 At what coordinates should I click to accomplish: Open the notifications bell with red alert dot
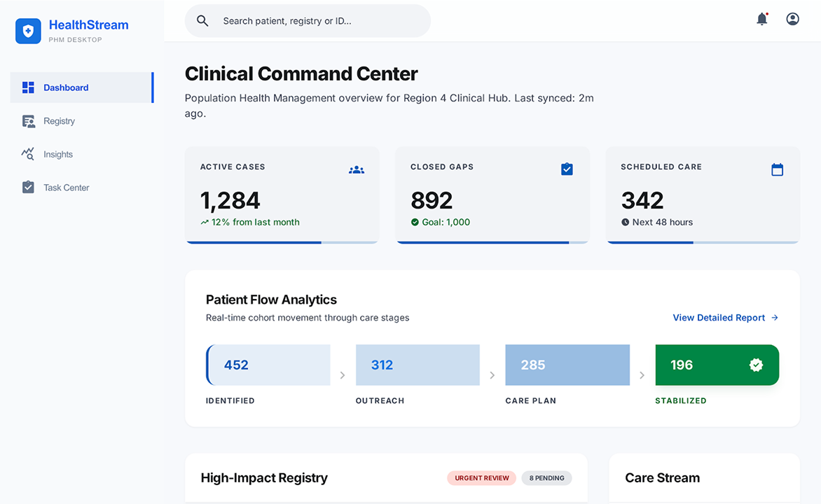tap(762, 19)
